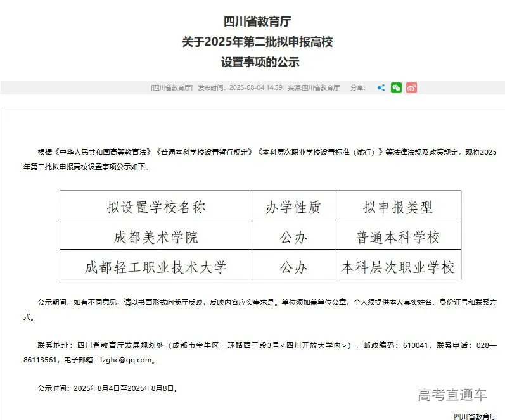Share via the green WeChat icon

pos(396,87)
